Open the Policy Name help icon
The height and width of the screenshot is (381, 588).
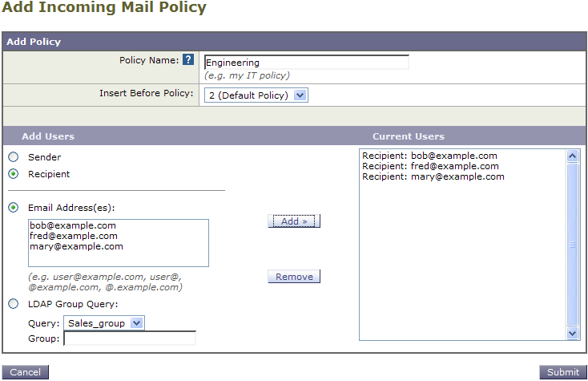click(x=188, y=59)
